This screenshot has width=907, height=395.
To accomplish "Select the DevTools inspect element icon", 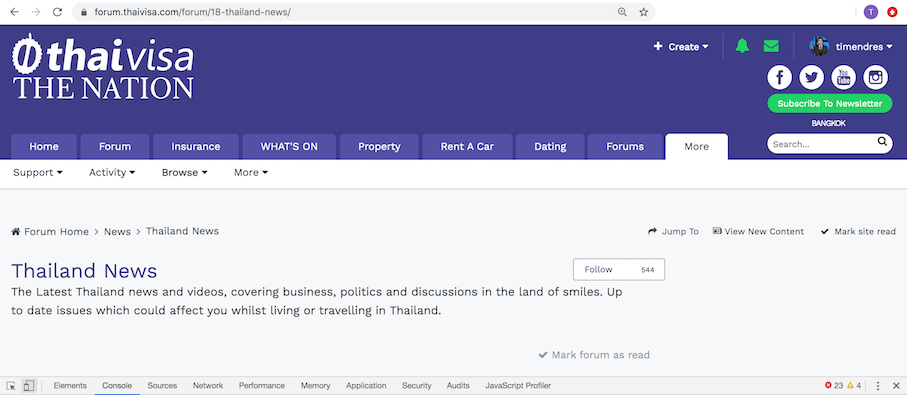I will [x=11, y=386].
